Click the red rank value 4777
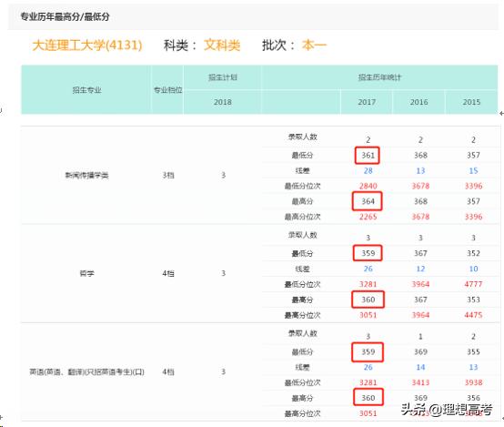Screen dimensions: 504x427 473,284
